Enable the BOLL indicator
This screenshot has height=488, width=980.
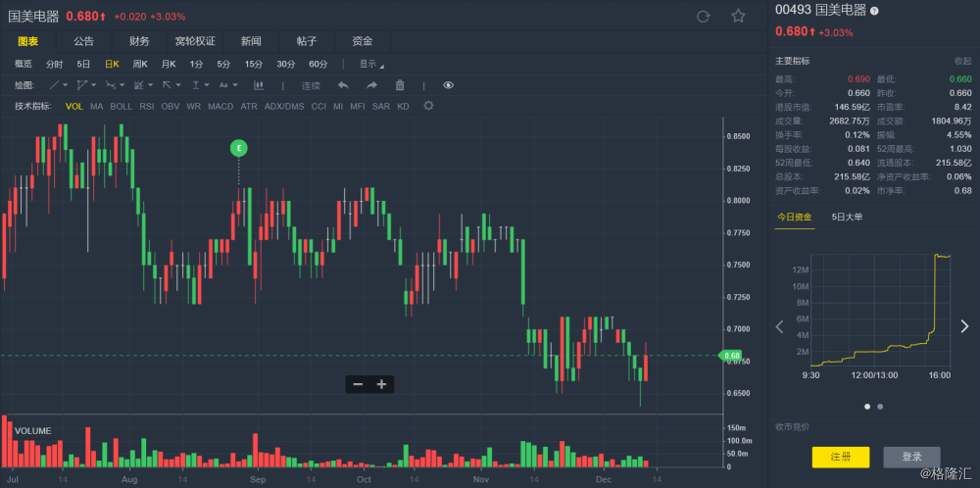[x=122, y=106]
